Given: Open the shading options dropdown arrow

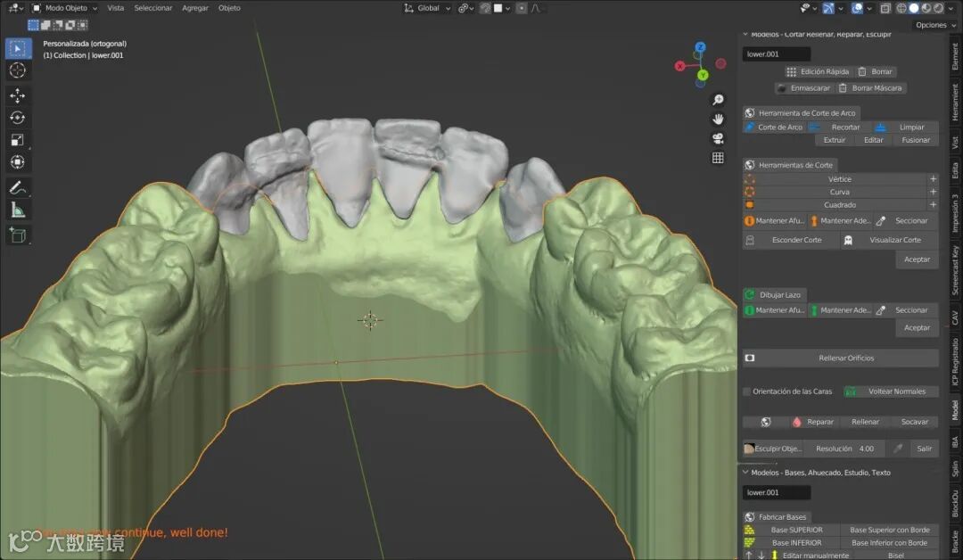Looking at the screenshot, I should pyautogui.click(x=952, y=8).
